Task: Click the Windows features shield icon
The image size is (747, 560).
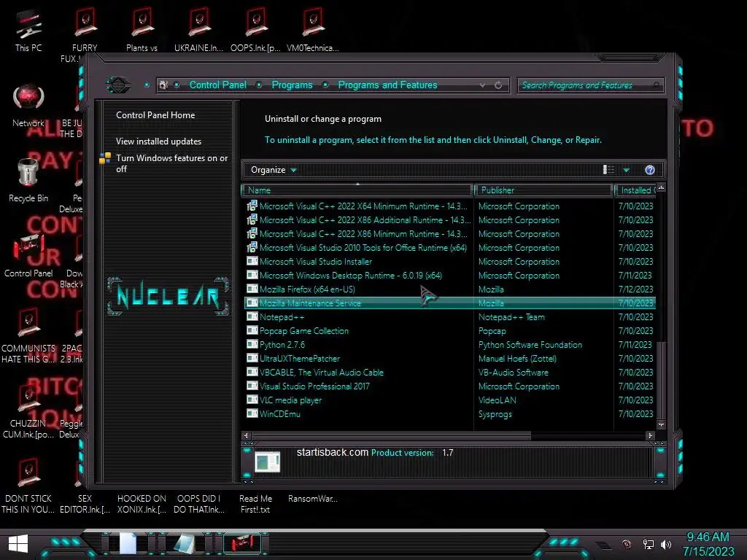Action: 105,158
